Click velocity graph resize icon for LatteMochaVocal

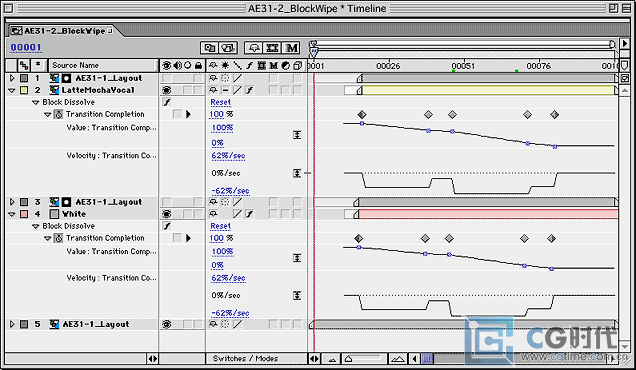point(297,173)
